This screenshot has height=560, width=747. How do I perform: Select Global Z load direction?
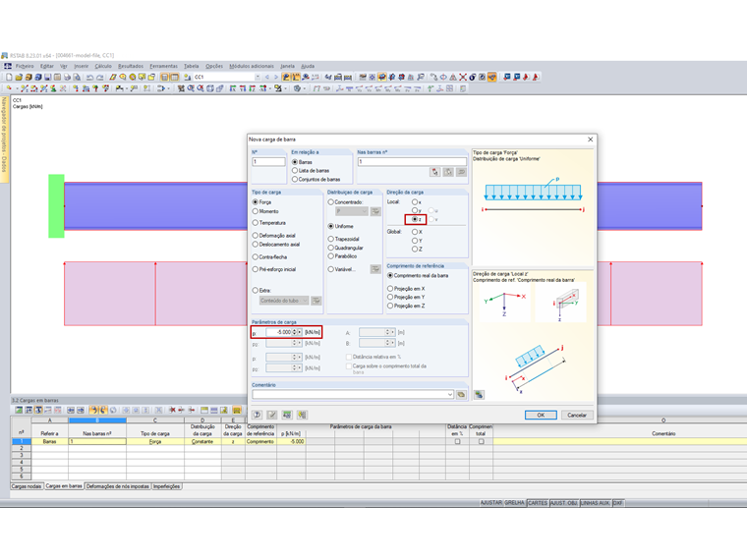(415, 249)
